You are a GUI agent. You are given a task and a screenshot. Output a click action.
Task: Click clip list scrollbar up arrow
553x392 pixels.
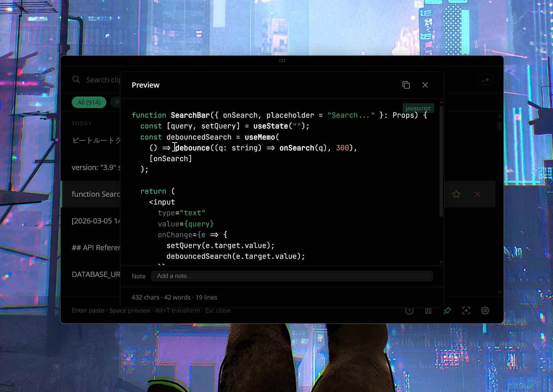[499, 116]
